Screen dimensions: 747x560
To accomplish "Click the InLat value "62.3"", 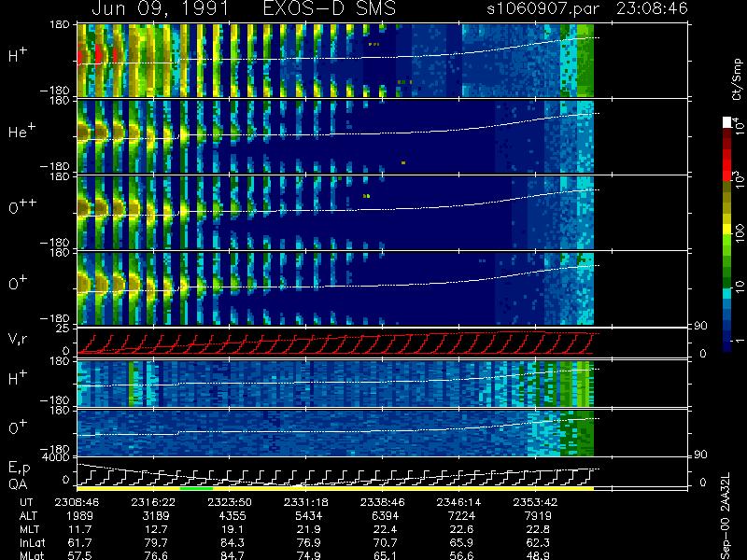I will pos(538,542).
